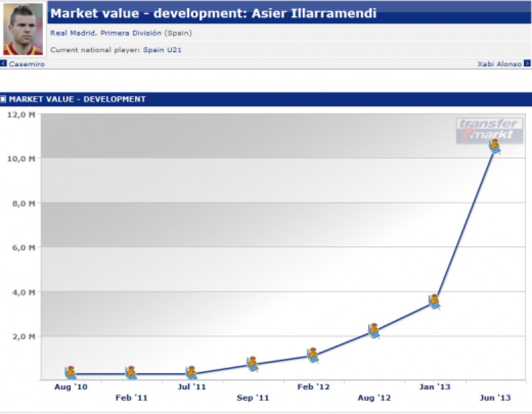
Task: Click the Jan '13 club crest marker
Action: click(435, 302)
